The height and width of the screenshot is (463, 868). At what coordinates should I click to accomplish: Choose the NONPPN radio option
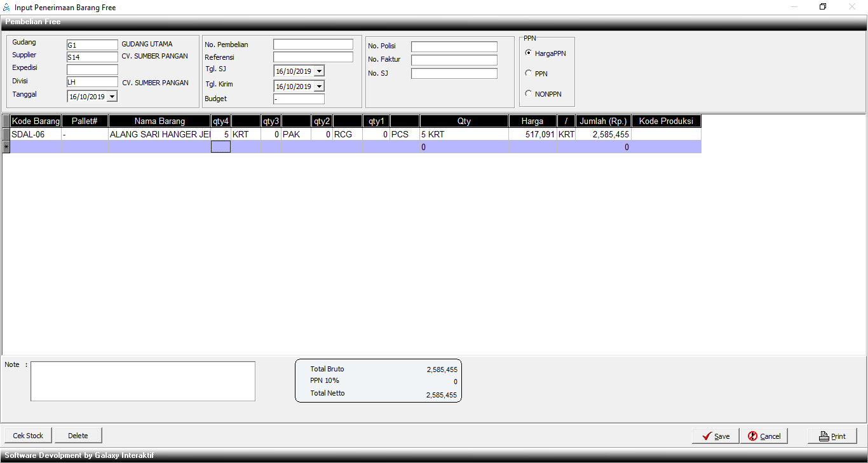point(528,94)
